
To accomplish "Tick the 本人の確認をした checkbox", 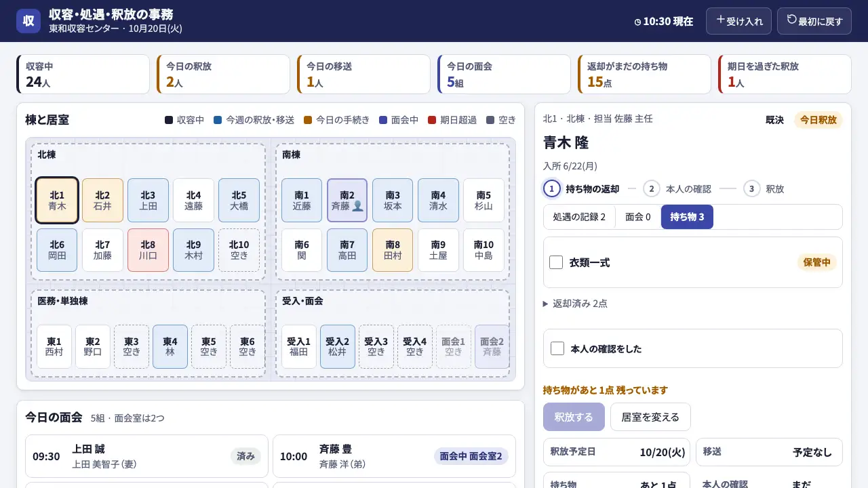I will coord(557,348).
